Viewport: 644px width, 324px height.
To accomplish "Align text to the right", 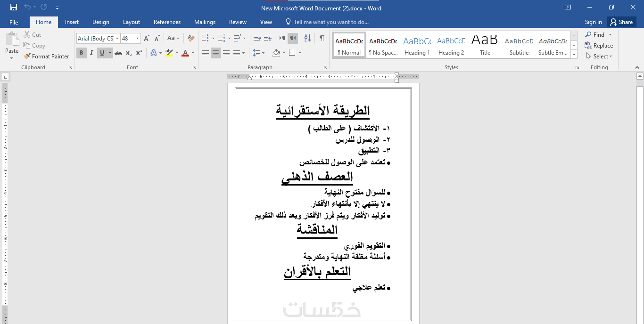I will tap(226, 53).
